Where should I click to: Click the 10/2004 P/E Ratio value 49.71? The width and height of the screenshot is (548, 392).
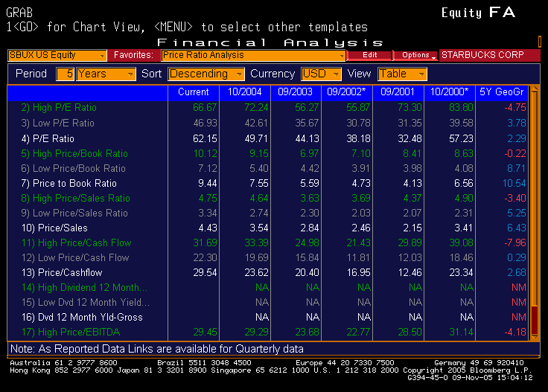tap(256, 139)
